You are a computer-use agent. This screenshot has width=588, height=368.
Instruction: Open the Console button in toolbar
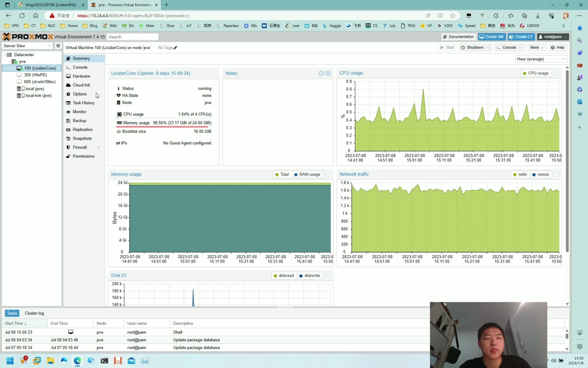click(x=506, y=47)
